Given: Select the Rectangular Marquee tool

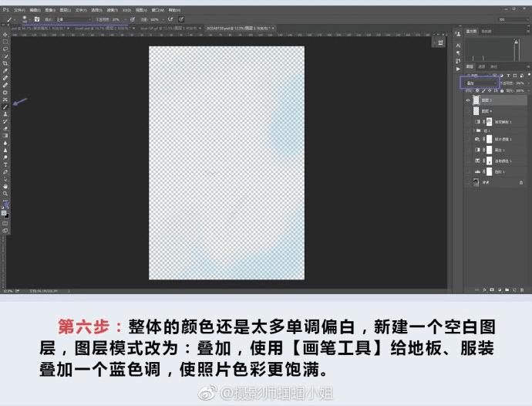Looking at the screenshot, I should [5, 42].
